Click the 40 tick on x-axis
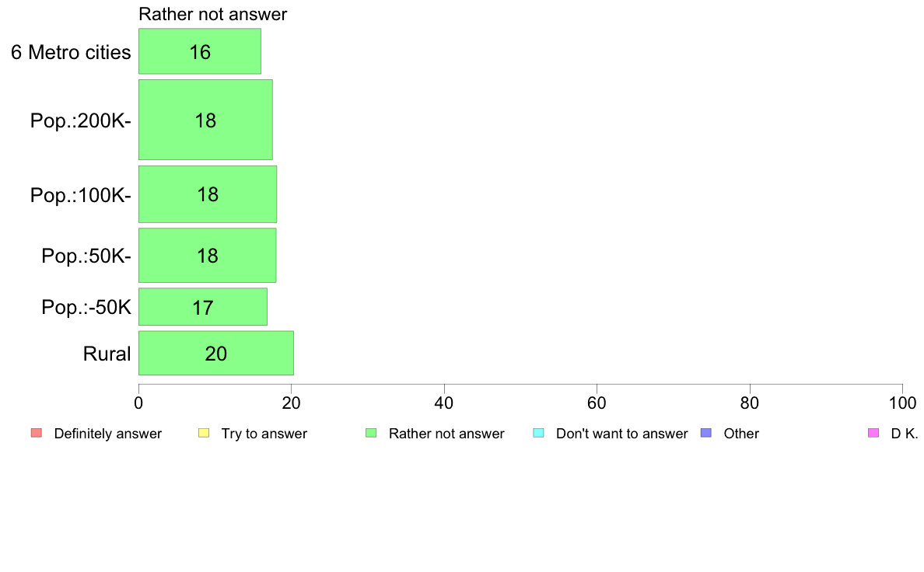This screenshot has height=572, width=924. [444, 403]
